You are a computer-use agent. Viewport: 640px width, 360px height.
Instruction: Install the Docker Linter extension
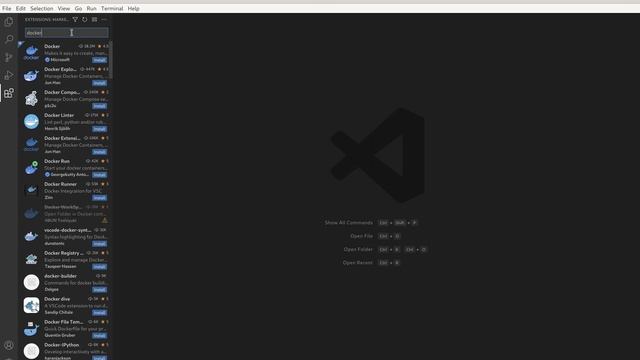click(99, 129)
